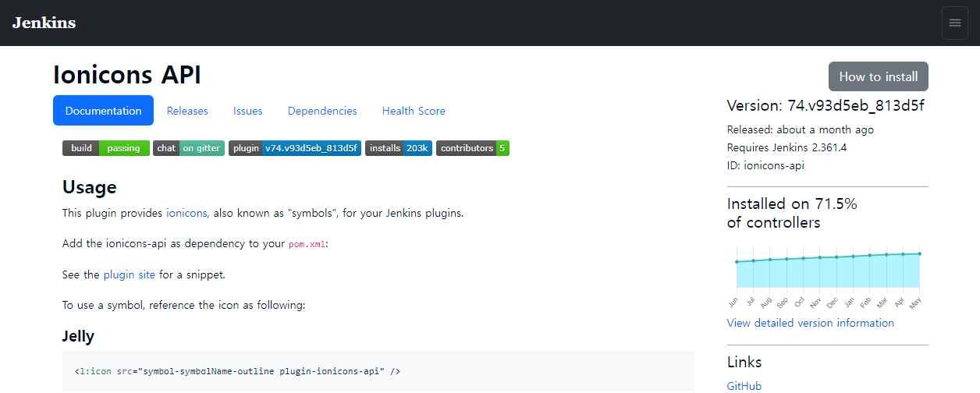
Task: Click the installation trend chart
Action: tap(828, 277)
